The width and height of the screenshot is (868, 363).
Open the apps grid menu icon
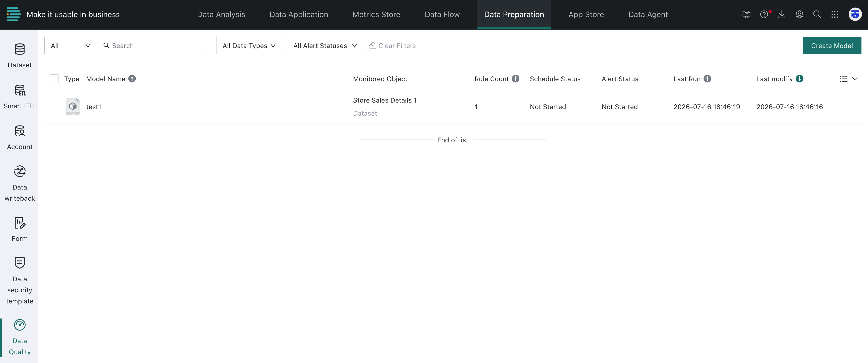pyautogui.click(x=835, y=15)
